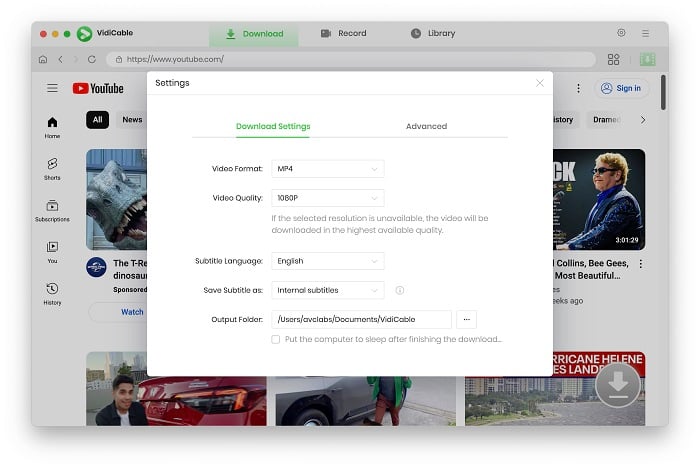The height and width of the screenshot is (468, 700).
Task: Open the gray SUV video thumbnail
Action: click(366, 401)
